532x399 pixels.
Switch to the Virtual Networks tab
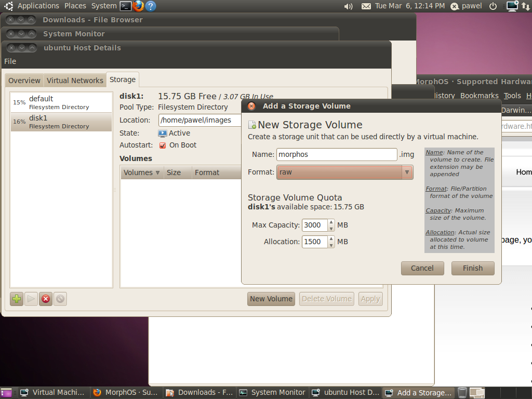coord(75,81)
